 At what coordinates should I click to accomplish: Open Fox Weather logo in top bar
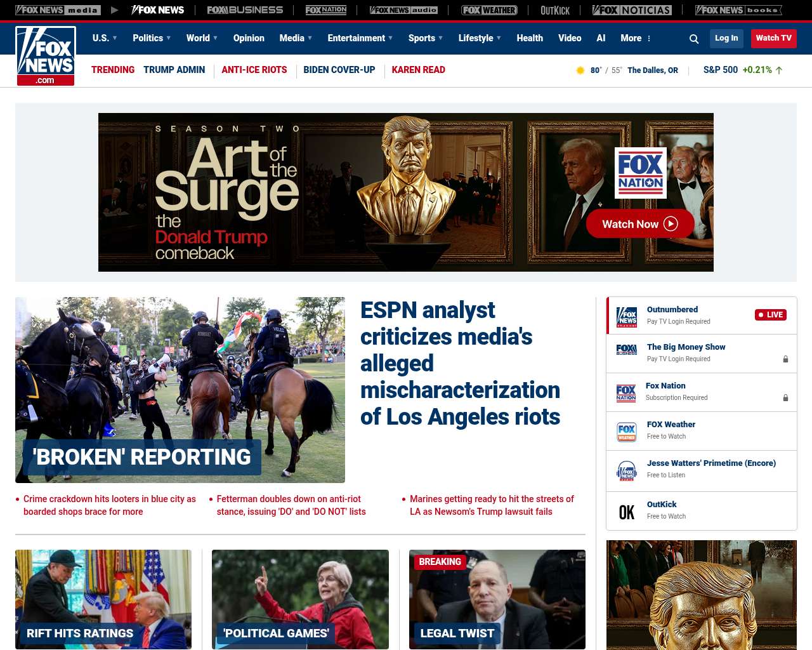489,10
